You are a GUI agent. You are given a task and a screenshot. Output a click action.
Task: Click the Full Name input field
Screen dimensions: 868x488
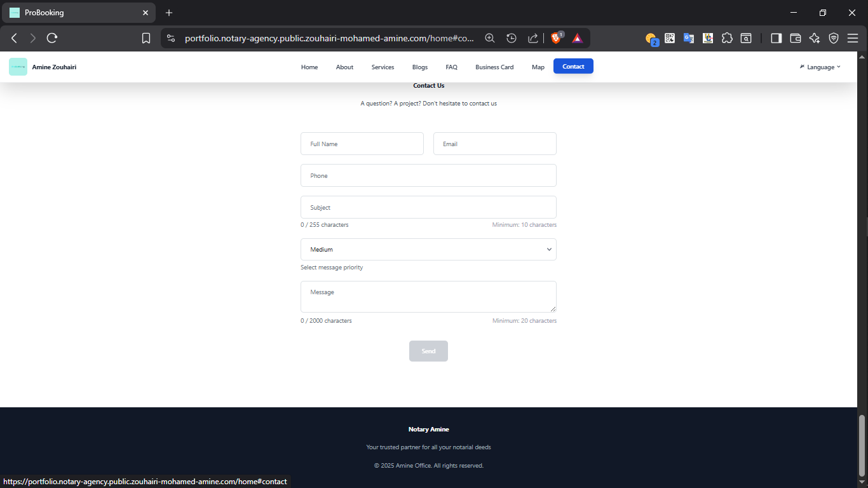pyautogui.click(x=362, y=144)
